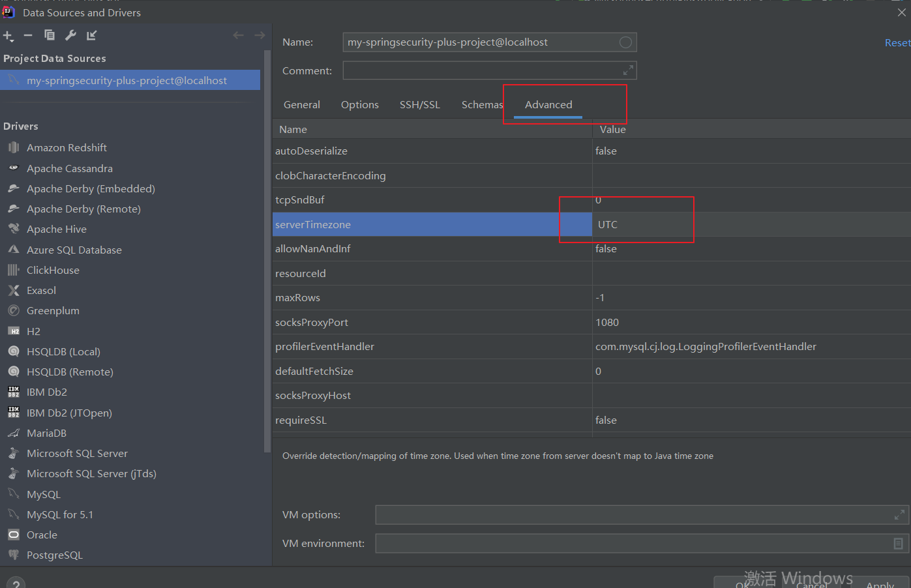
Task: Select the socksProxyHost property row
Action: tap(591, 396)
